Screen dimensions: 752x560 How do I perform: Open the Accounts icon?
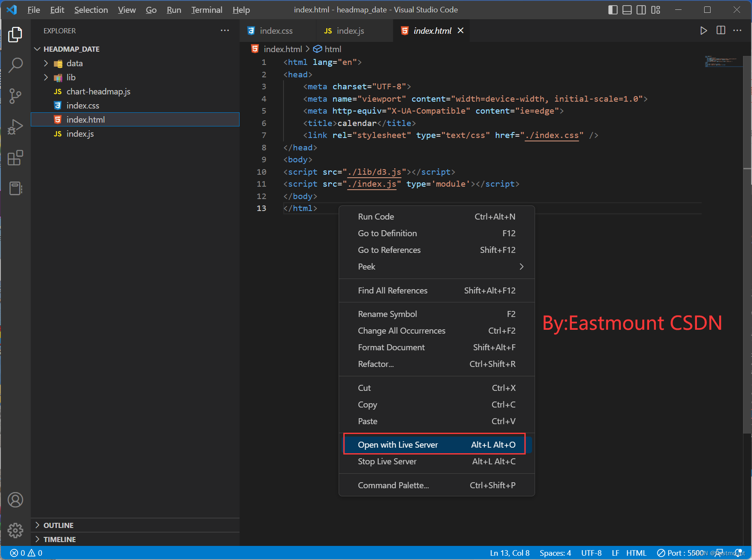(15, 500)
